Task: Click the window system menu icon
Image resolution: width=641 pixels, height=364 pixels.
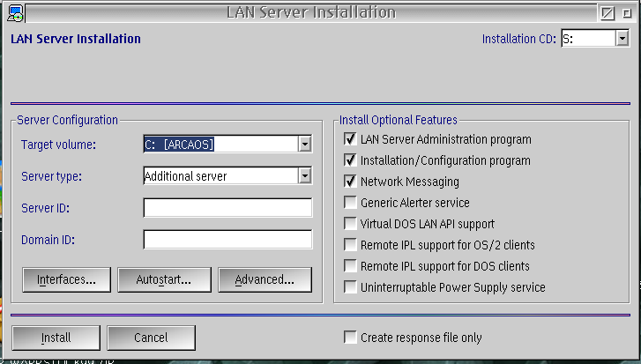Action: (x=14, y=12)
